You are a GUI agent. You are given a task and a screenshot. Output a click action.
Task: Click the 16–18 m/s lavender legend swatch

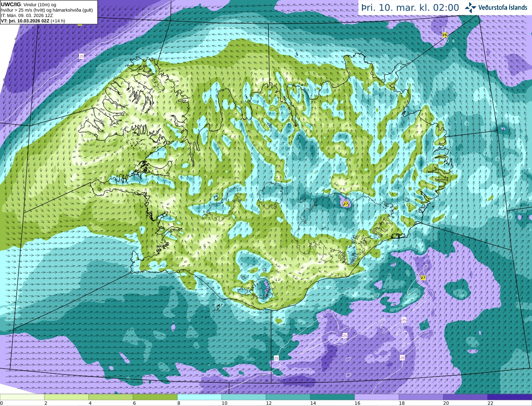point(377,397)
